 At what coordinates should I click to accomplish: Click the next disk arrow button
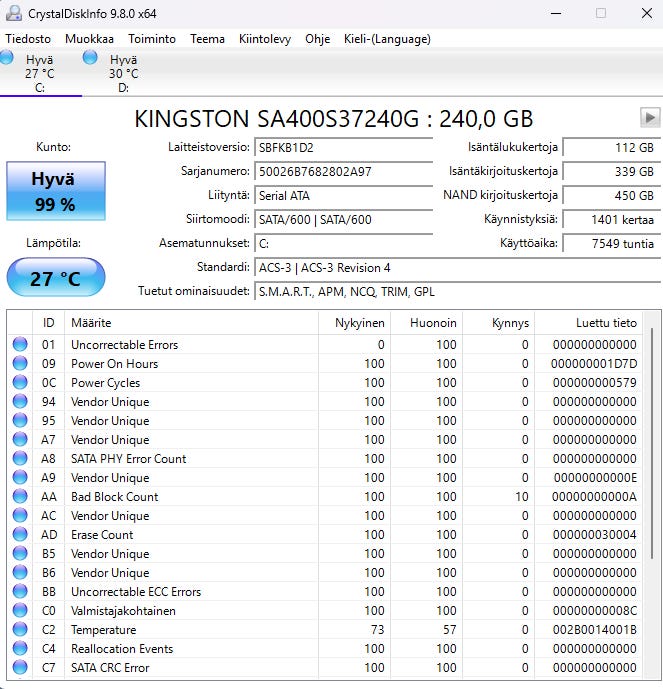[649, 117]
